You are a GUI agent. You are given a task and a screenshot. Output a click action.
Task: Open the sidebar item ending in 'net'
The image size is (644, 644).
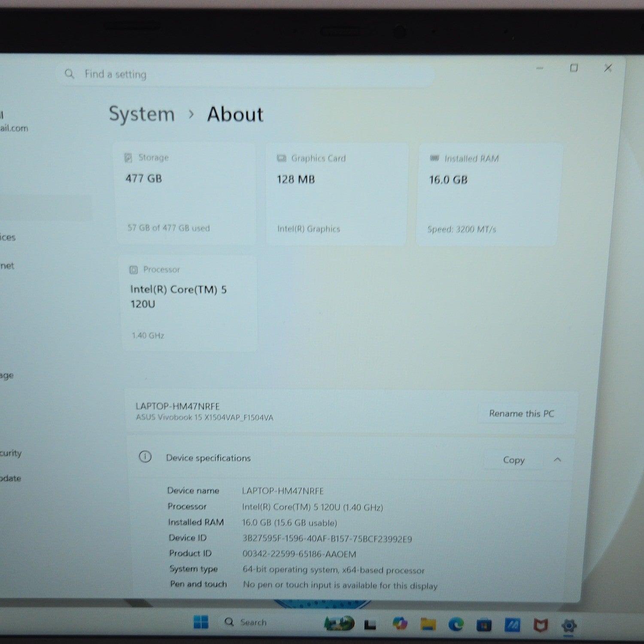click(7, 266)
